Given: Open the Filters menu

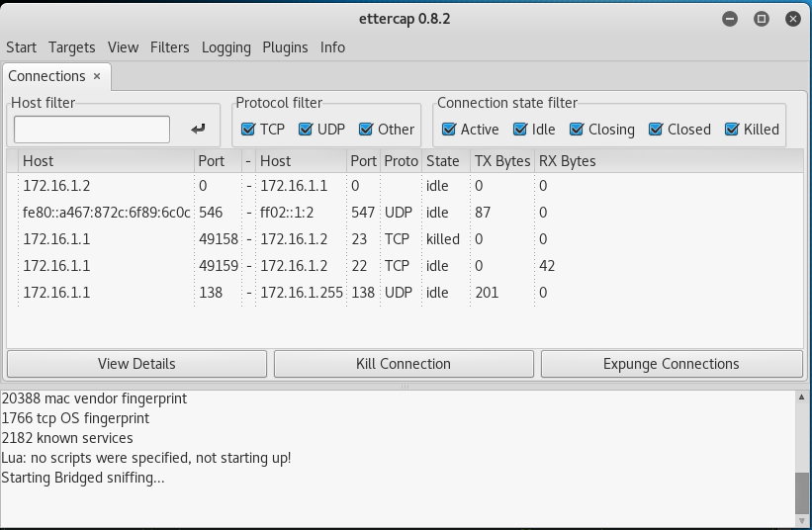Looking at the screenshot, I should tap(169, 47).
